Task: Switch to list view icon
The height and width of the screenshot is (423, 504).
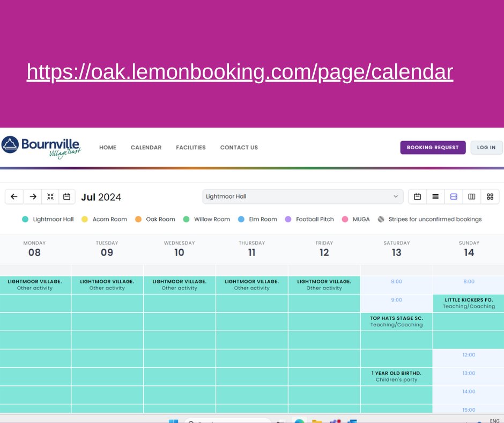Action: [435, 196]
